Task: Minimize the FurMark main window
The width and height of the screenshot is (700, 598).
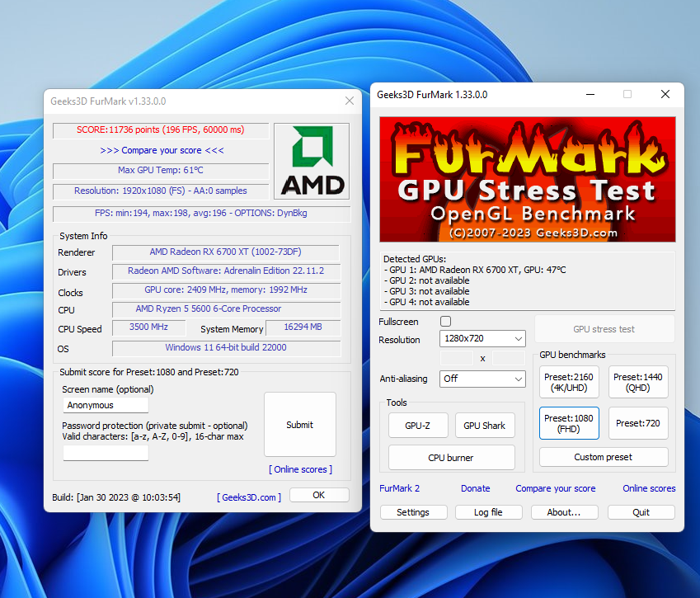Action: coord(590,94)
